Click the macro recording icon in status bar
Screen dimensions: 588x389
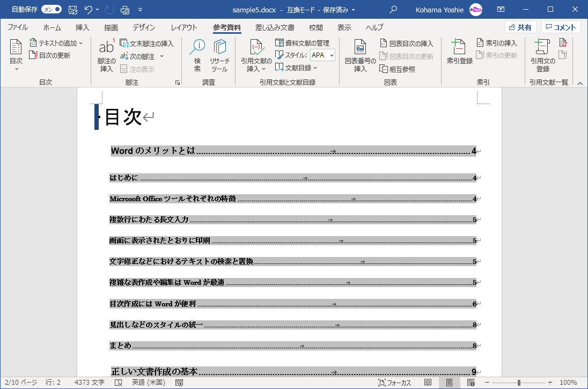pos(179,383)
